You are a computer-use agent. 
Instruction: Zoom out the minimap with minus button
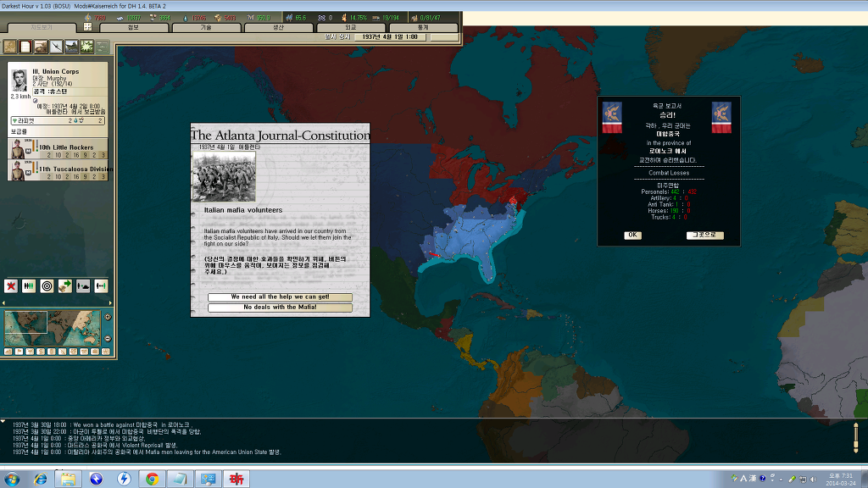[108, 339]
